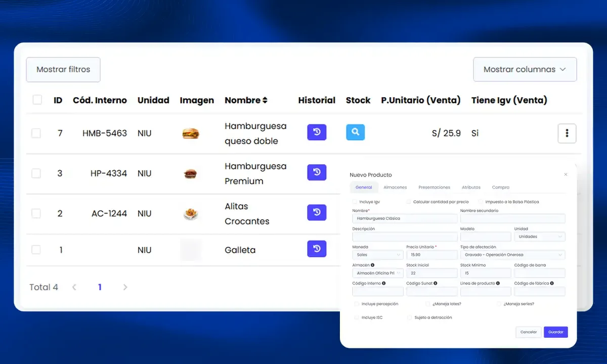The image size is (607, 364).
Task: Switch to the Compra tab
Action: (501, 187)
